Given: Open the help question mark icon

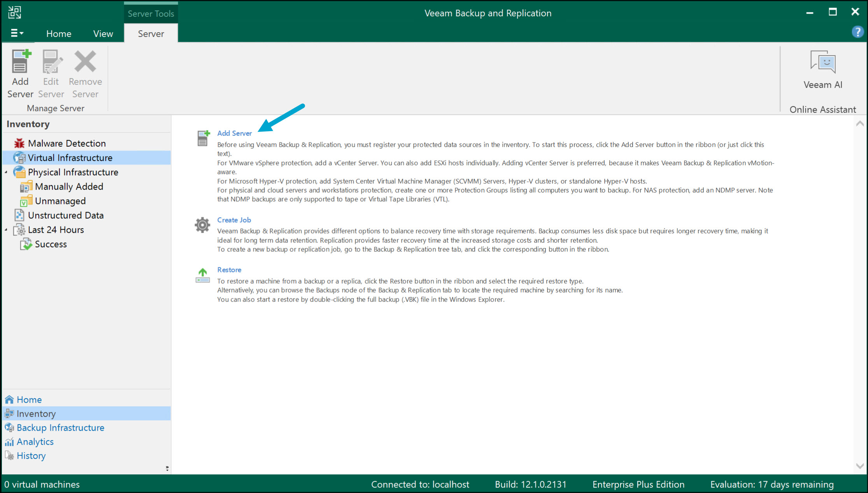Looking at the screenshot, I should (857, 32).
